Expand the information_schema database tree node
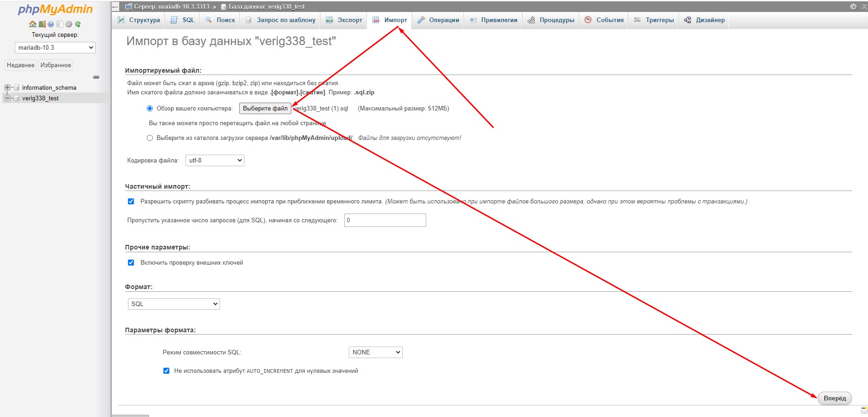The height and width of the screenshot is (417, 868). pyautogui.click(x=7, y=87)
